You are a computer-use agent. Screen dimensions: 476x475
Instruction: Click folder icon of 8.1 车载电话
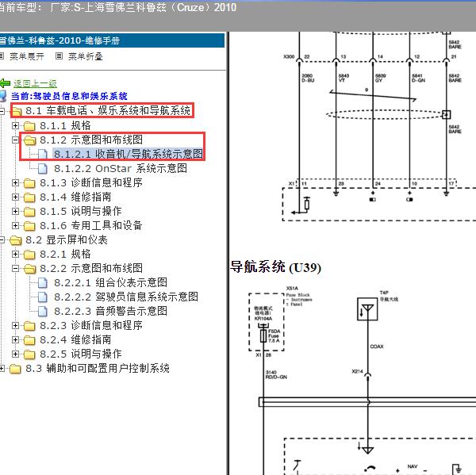click(17, 111)
